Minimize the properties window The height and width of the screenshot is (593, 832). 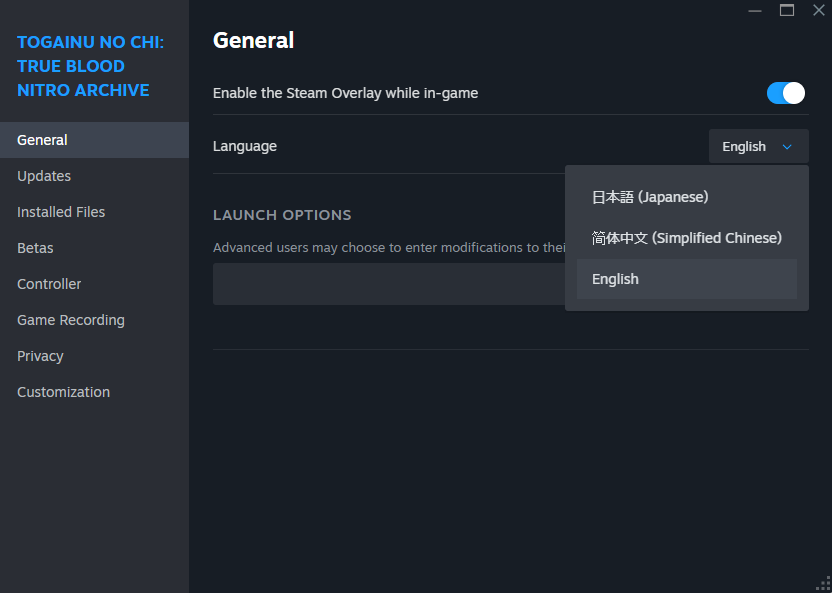coord(754,10)
